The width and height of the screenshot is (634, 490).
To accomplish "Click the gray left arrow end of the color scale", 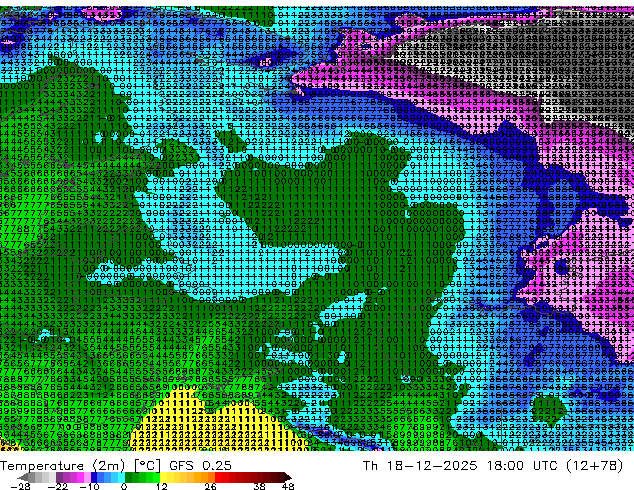I will point(23,477).
